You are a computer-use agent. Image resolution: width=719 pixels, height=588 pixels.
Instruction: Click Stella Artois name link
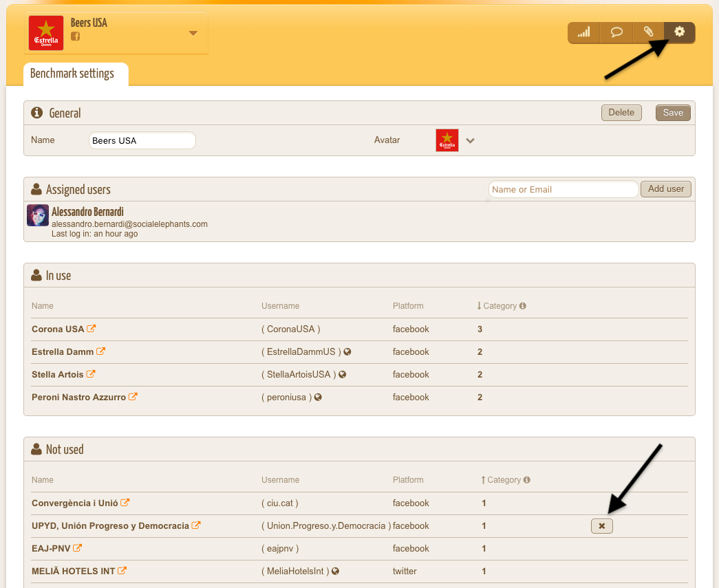click(57, 374)
